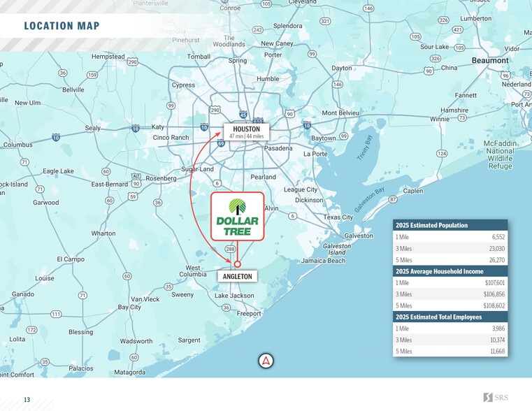532x411 pixels.
Task: Click the League City label
Action: [x=301, y=189]
